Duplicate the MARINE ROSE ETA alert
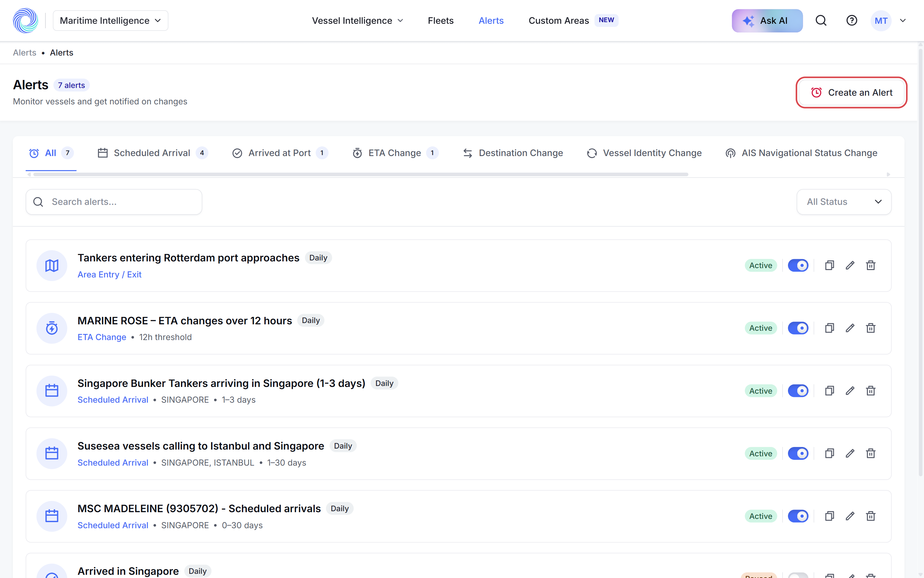The image size is (924, 578). 829,328
